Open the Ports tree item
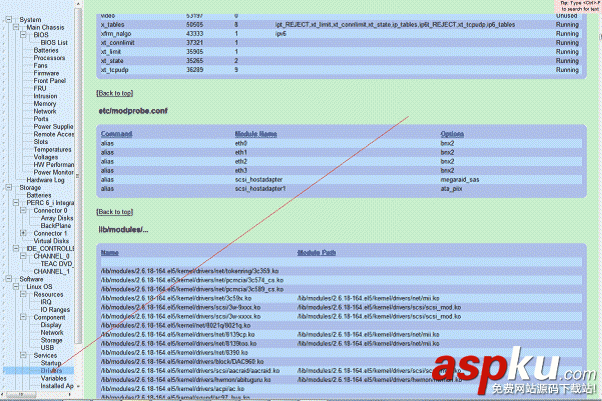The height and width of the screenshot is (401, 602). 41,119
